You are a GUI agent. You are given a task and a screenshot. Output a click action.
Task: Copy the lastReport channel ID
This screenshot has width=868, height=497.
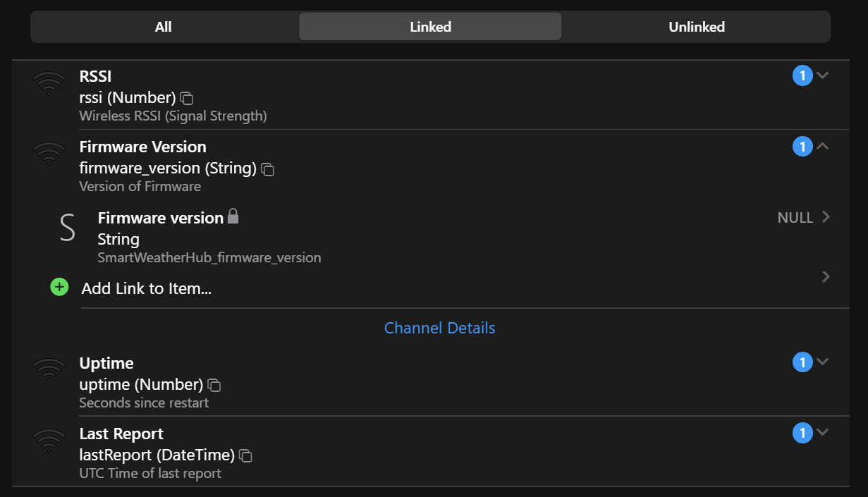245,456
